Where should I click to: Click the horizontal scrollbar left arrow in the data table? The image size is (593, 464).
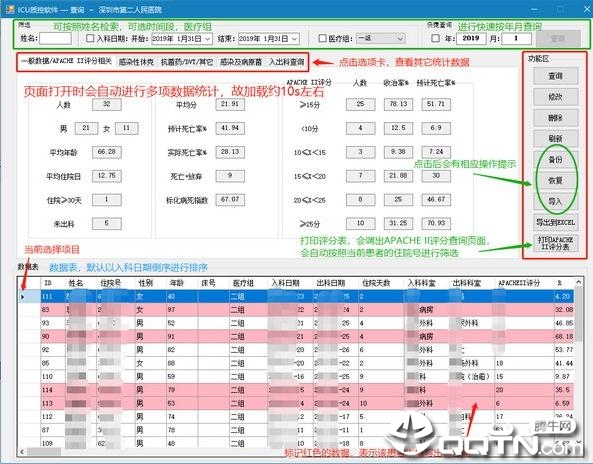click(22, 451)
